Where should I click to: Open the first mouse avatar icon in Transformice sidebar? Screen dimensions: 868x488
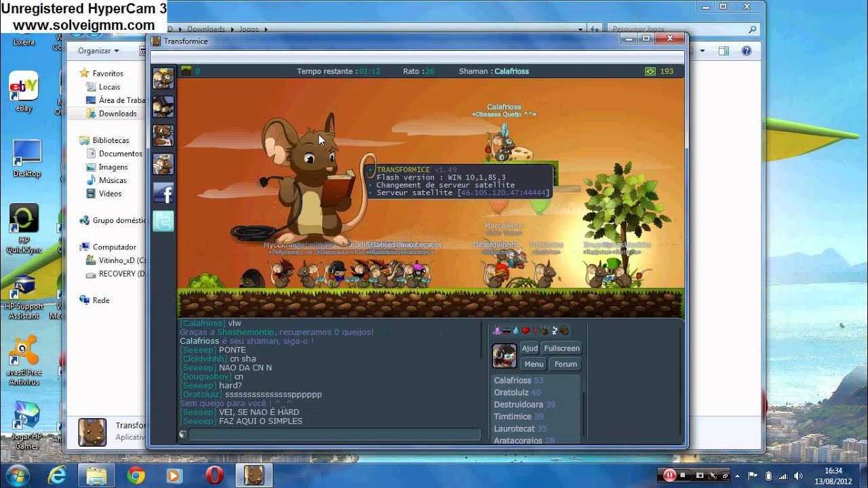pyautogui.click(x=163, y=78)
